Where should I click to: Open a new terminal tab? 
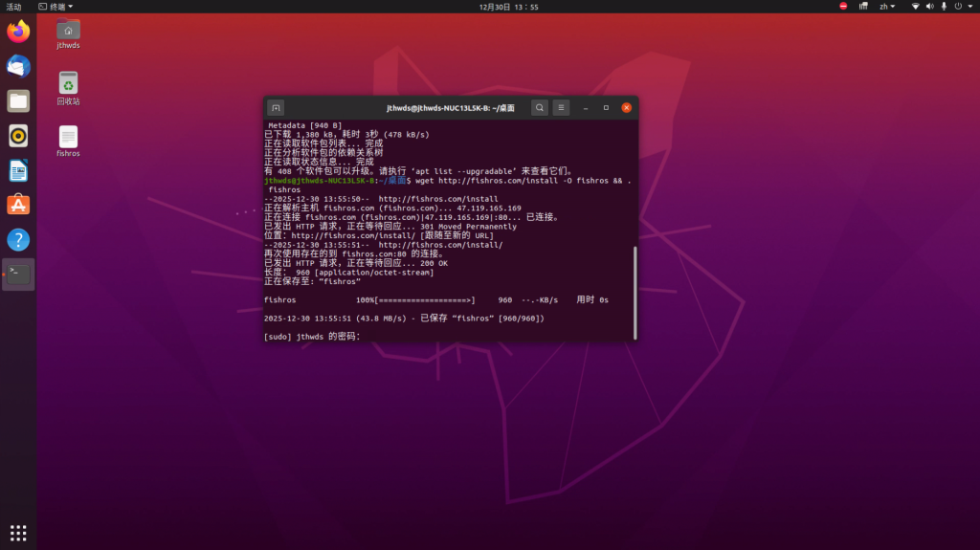click(x=276, y=108)
